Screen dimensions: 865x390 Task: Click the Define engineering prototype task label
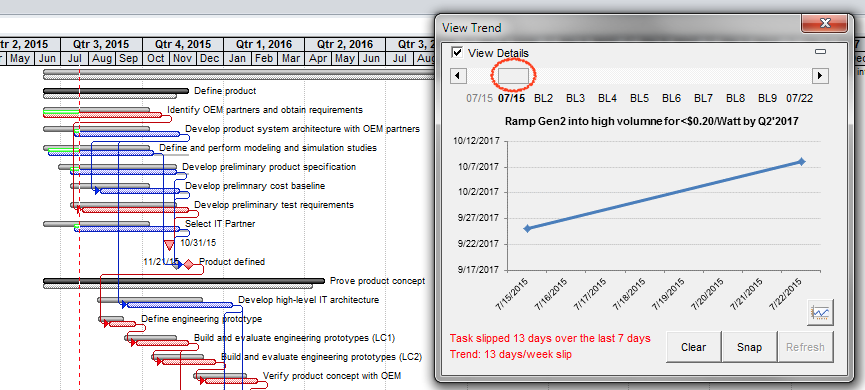[x=201, y=319]
